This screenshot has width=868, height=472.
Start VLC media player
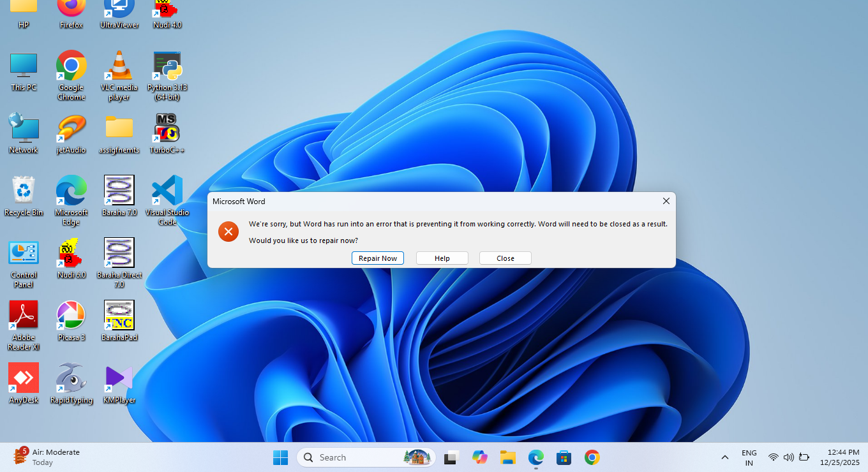pyautogui.click(x=119, y=67)
